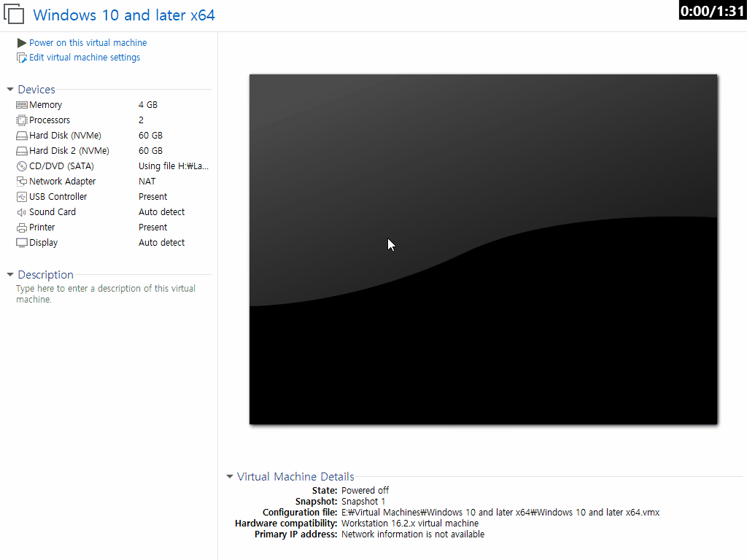Power on this virtual machine
The image size is (747, 560).
[88, 43]
